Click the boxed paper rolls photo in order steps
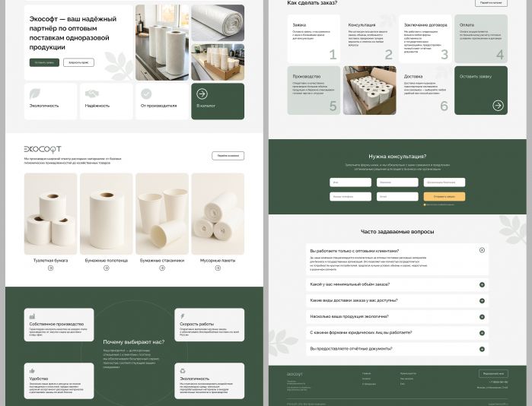 tap(369, 90)
